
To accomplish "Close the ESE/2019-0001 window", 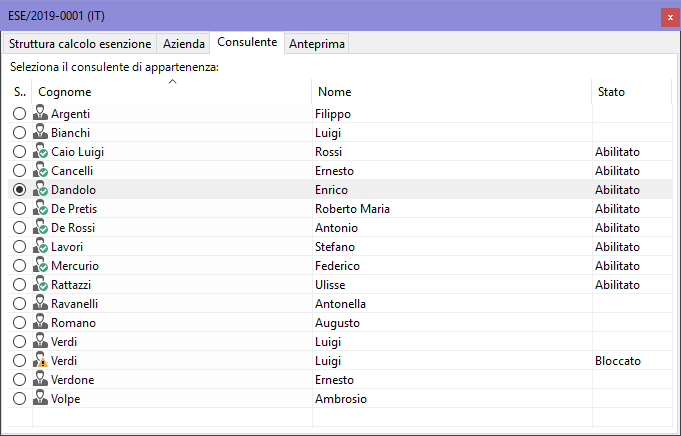I will (x=668, y=17).
